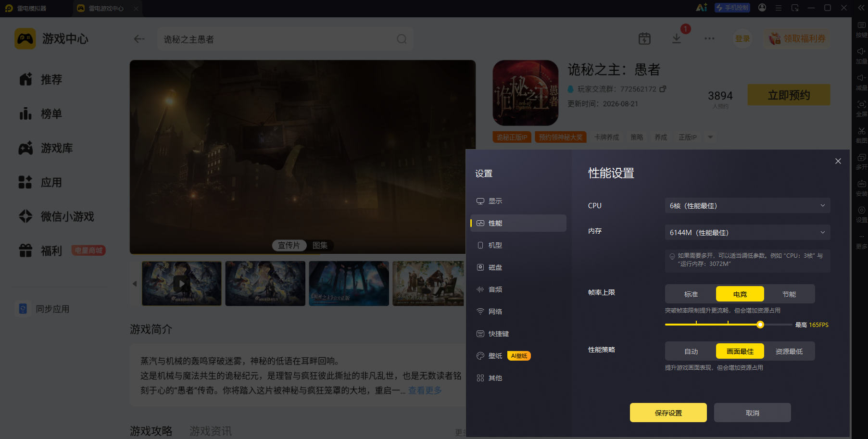This screenshot has width=868, height=439.
Task: Click the 领取福利券 coupon button
Action: coord(797,38)
